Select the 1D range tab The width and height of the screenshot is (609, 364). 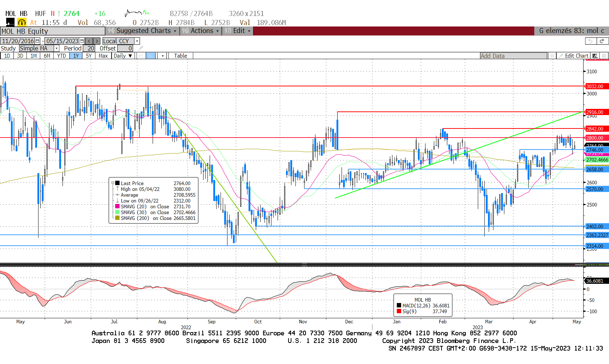coord(7,56)
